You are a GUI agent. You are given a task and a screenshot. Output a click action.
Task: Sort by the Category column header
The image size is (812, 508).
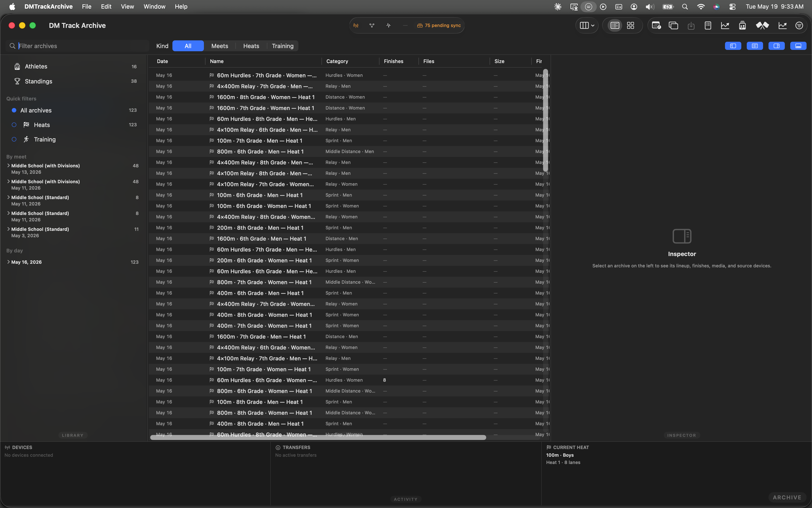[x=337, y=61]
